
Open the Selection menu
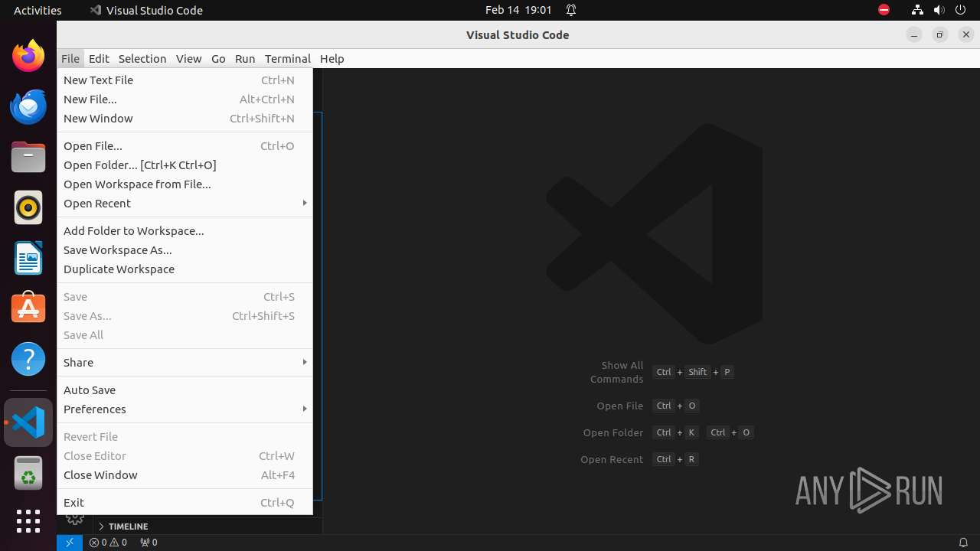click(x=142, y=58)
